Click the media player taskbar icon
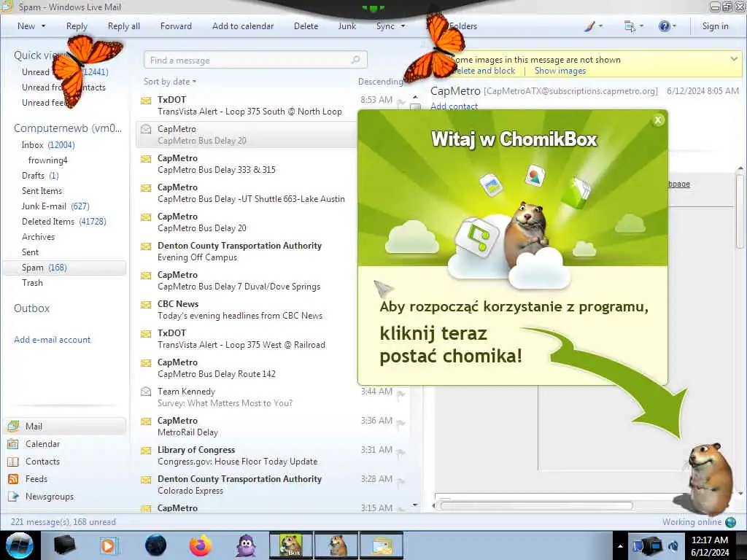Screen dimensions: 747x560 coord(109,545)
